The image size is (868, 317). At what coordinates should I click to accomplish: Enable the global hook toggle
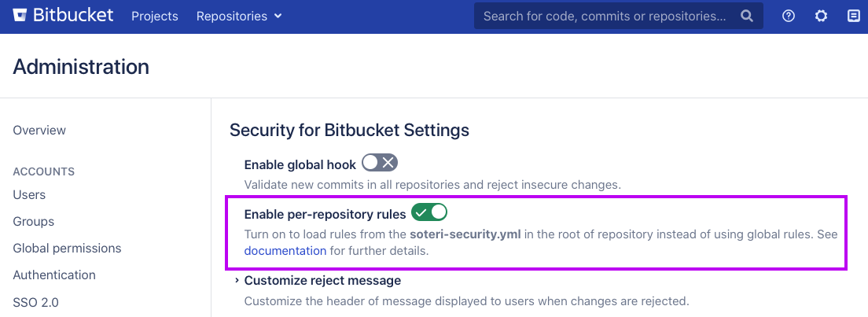tap(380, 164)
